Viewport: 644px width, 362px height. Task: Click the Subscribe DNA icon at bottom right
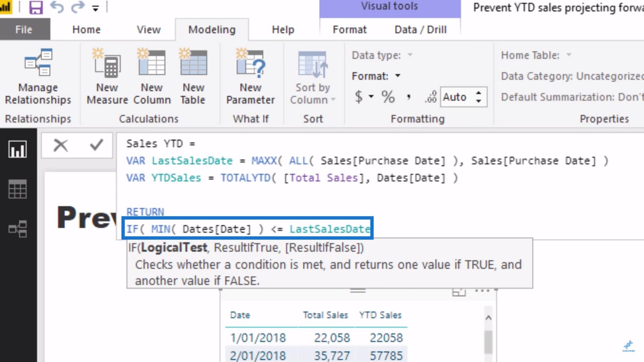(628, 346)
